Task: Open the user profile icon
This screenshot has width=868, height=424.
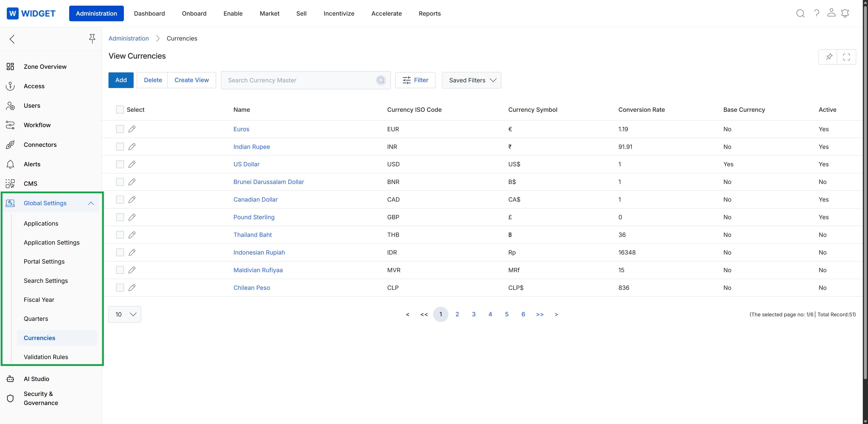Action: pyautogui.click(x=831, y=13)
